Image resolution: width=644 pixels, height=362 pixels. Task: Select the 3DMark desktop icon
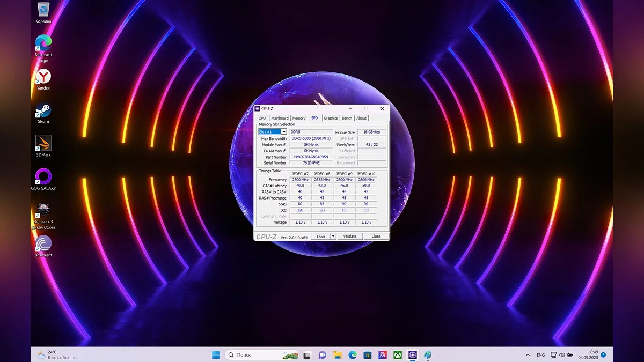pyautogui.click(x=43, y=144)
